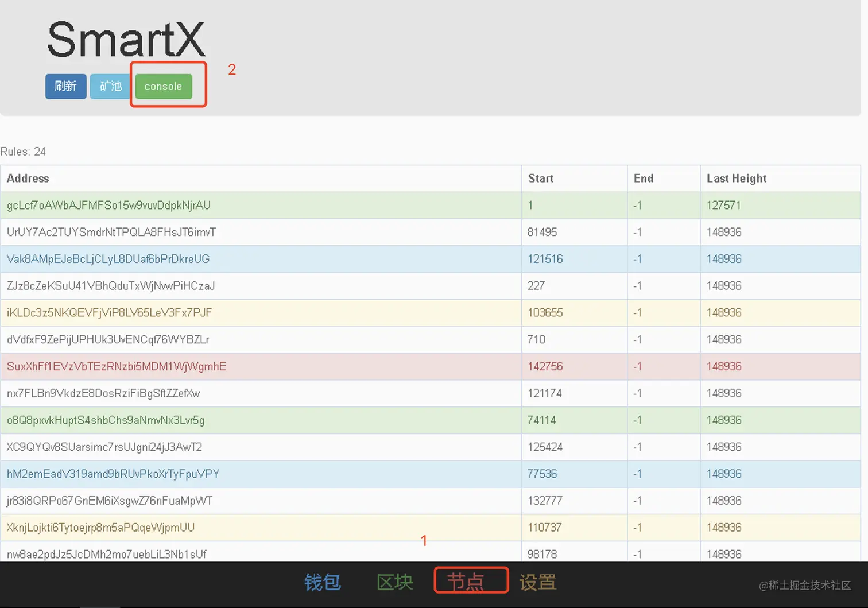Click the Start column header
The width and height of the screenshot is (868, 608).
tap(541, 179)
